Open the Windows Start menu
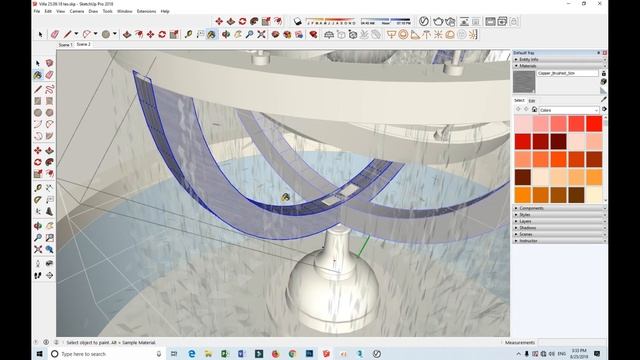This screenshot has height=360, width=640. 40,354
